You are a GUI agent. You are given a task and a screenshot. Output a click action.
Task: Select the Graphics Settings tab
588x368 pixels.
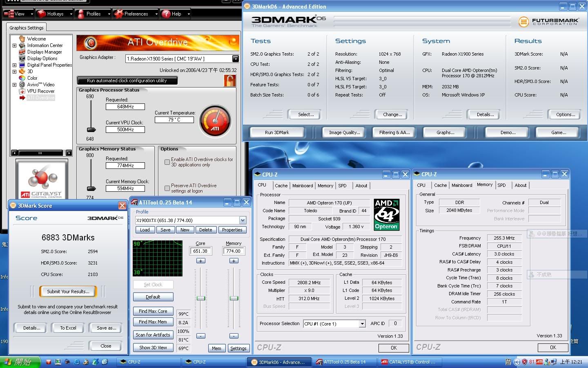(x=27, y=28)
